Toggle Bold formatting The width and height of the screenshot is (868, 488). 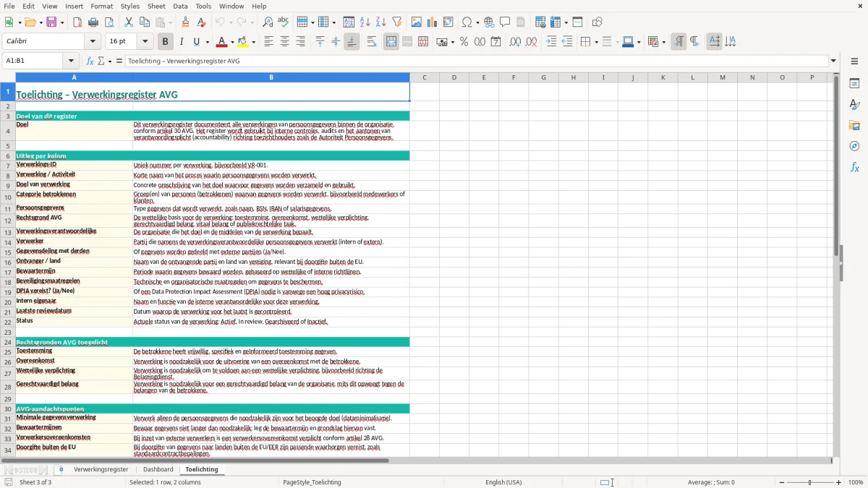point(165,42)
